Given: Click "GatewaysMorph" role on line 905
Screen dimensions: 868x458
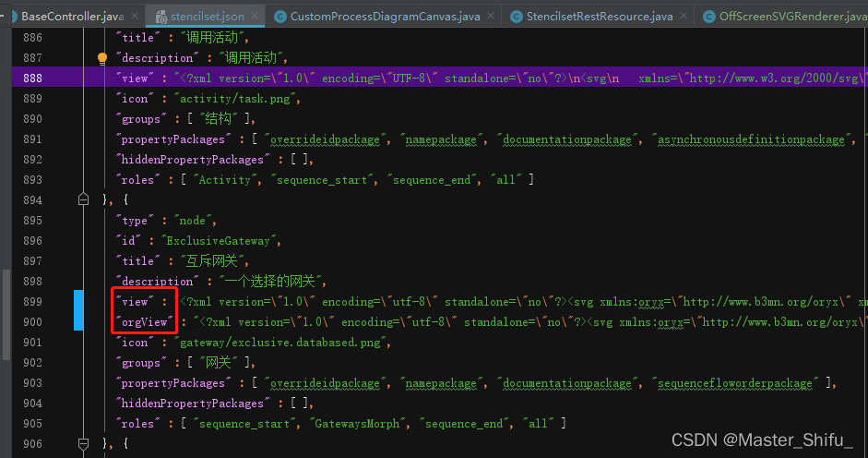Looking at the screenshot, I should coord(357,424).
